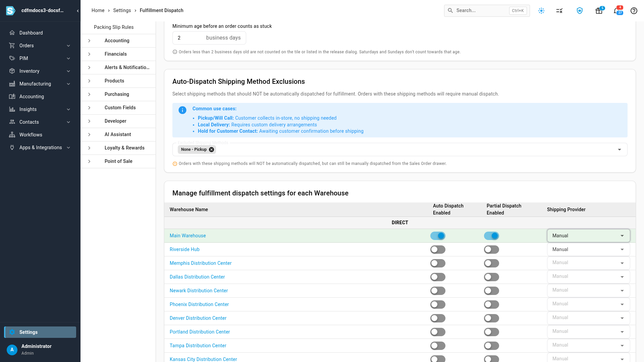Enable Auto Dispatch for Dallas Distribution Center

(x=438, y=277)
